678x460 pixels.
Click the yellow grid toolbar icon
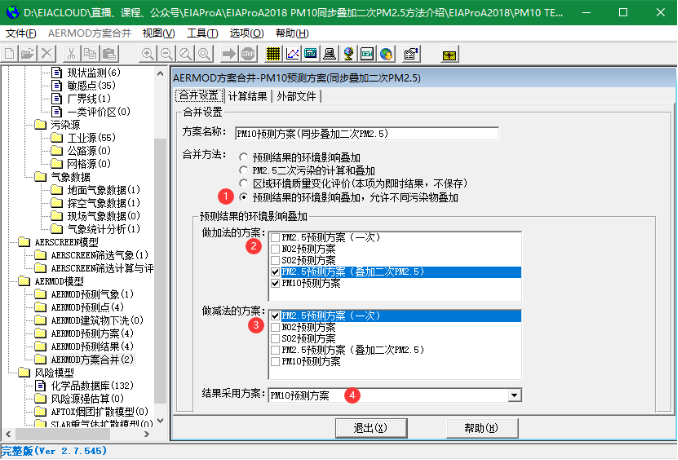pos(273,54)
